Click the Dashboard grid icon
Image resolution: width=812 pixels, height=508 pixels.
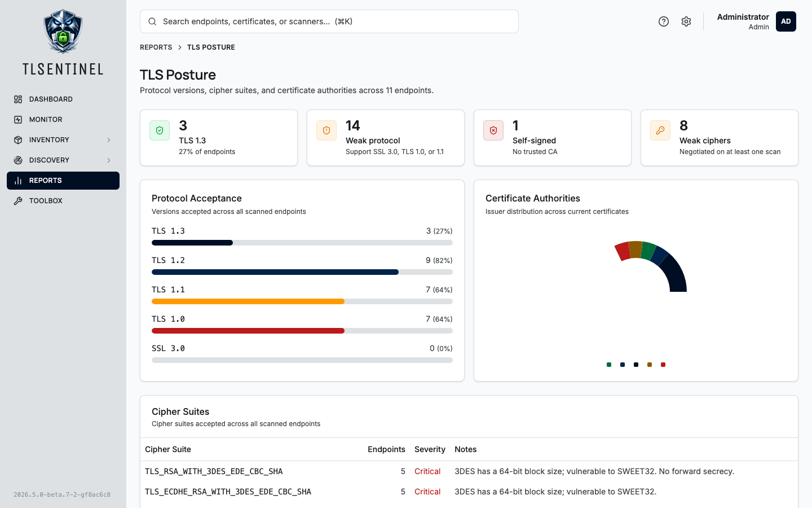(x=18, y=99)
